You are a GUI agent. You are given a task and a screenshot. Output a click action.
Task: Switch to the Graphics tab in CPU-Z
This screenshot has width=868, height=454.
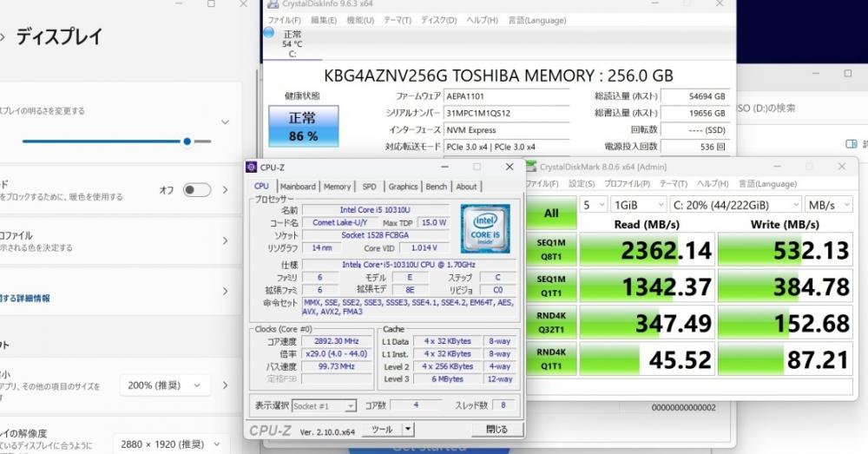[403, 187]
